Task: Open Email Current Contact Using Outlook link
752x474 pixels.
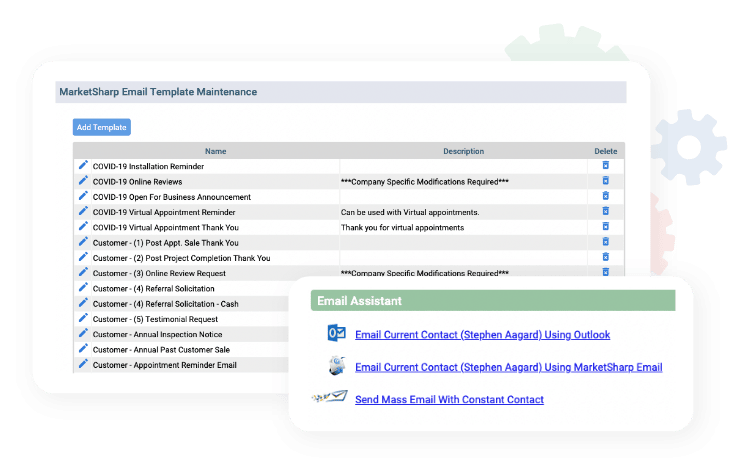Action: [x=482, y=335]
